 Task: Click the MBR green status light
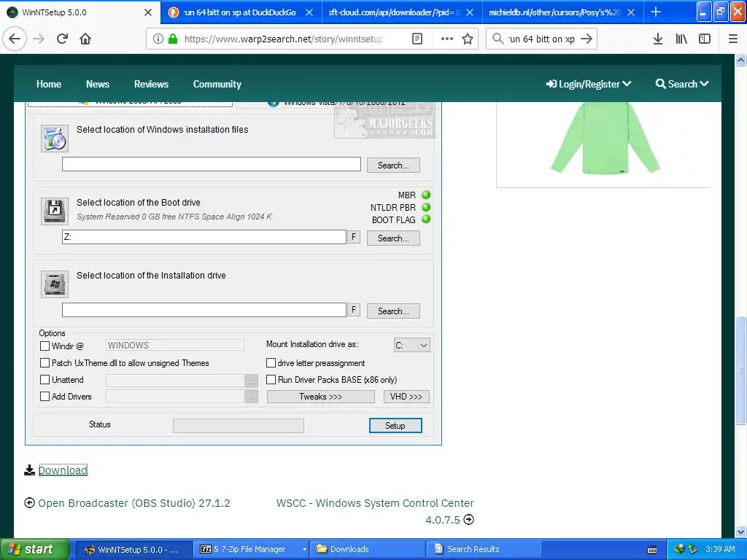click(426, 195)
